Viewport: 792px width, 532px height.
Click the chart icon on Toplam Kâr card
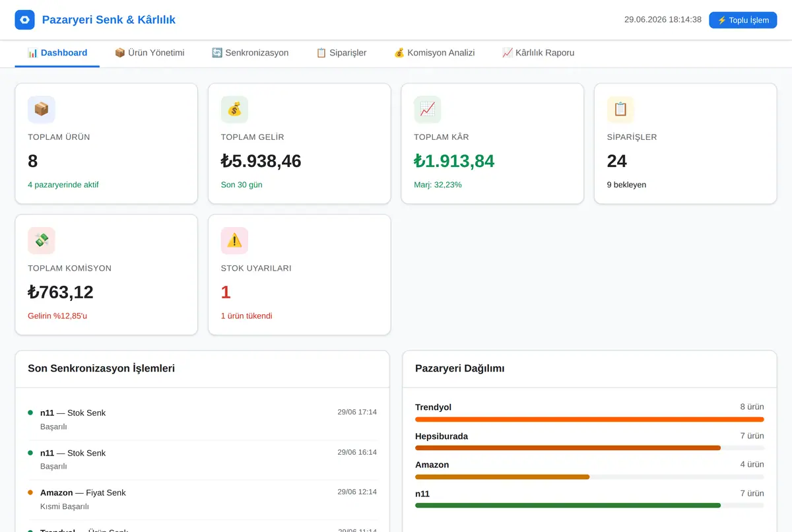point(428,110)
